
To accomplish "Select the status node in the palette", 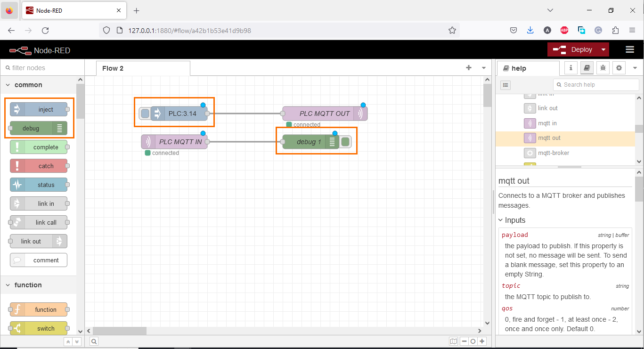I will coord(39,185).
